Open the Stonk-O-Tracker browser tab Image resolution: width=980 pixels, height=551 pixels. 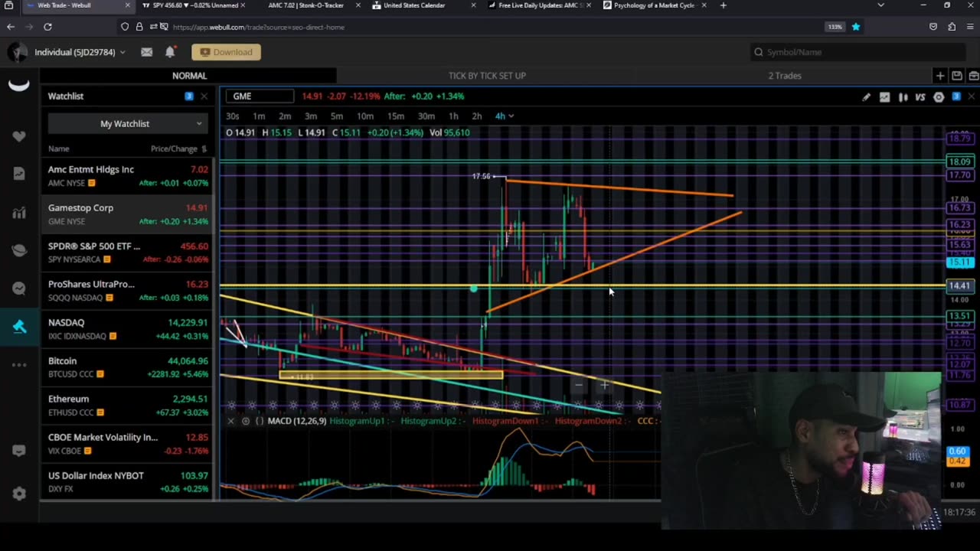pos(306,5)
